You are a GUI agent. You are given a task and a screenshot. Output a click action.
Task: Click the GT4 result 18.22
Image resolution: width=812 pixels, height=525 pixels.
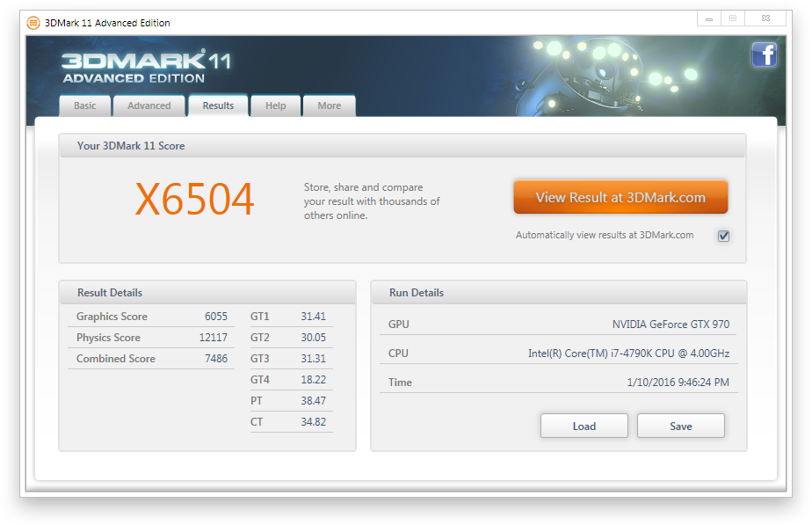tap(314, 380)
